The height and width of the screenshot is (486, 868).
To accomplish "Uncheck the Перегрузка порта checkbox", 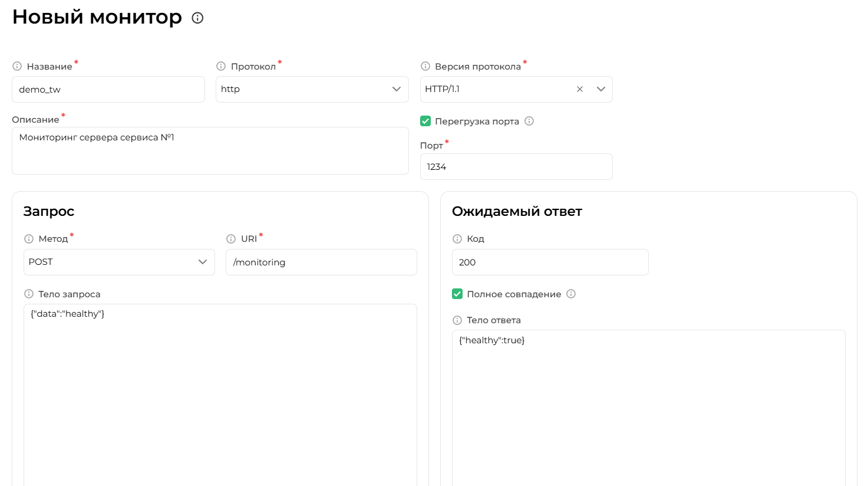I will click(x=425, y=121).
